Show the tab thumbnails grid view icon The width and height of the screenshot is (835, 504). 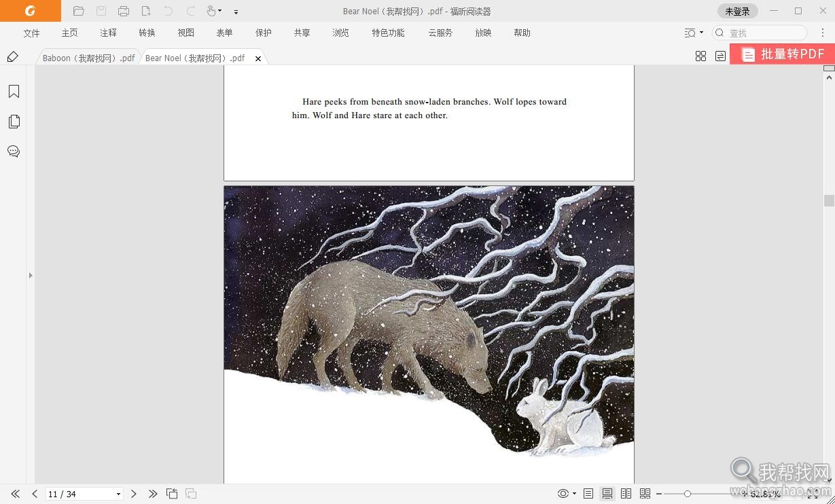click(x=700, y=56)
